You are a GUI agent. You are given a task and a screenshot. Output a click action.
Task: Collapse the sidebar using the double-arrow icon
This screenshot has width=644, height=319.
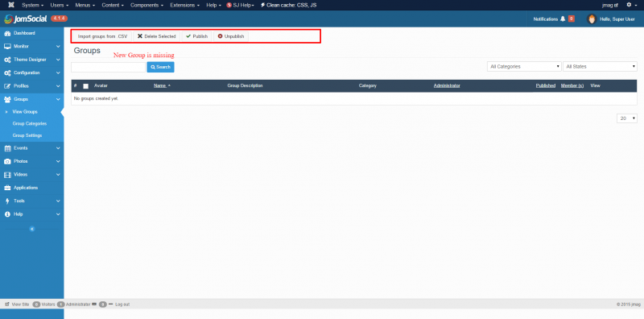click(32, 229)
